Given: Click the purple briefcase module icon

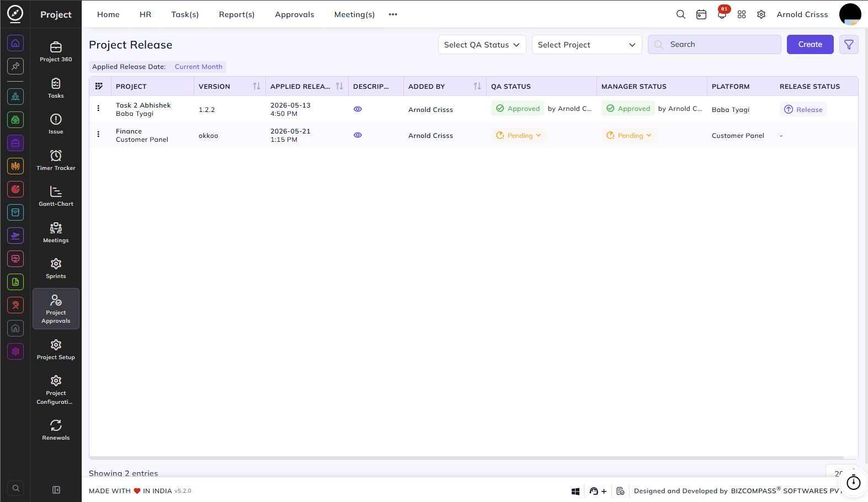Looking at the screenshot, I should (x=15, y=143).
